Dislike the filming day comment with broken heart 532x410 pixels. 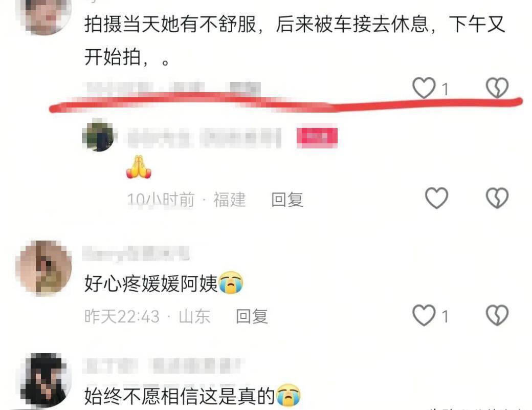point(497,88)
